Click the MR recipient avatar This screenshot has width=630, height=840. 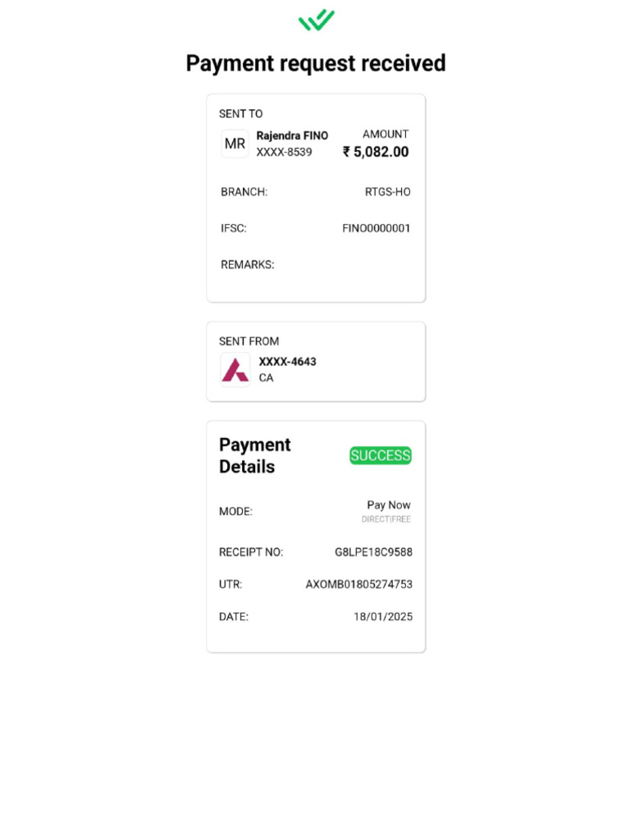(235, 144)
